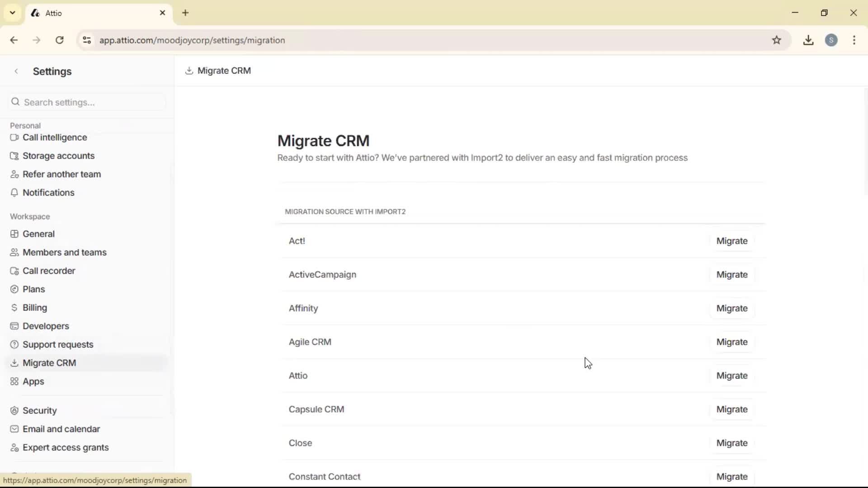868x488 pixels.
Task: Open Notifications settings via bell icon
Action: point(15,192)
